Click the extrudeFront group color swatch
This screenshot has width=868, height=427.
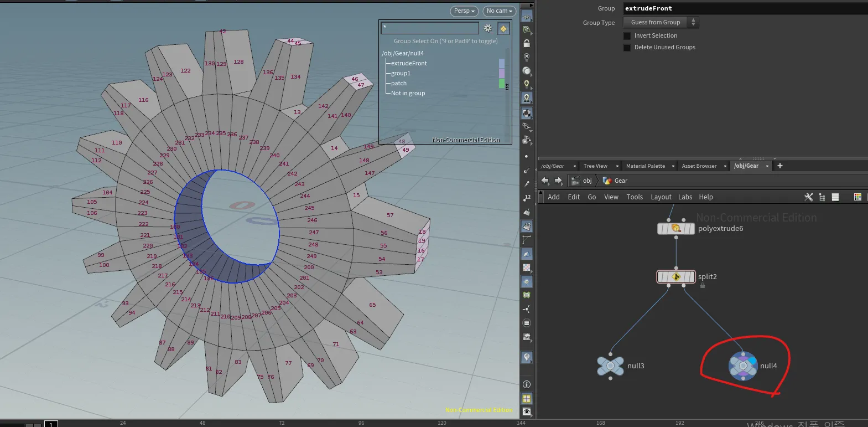pyautogui.click(x=502, y=63)
